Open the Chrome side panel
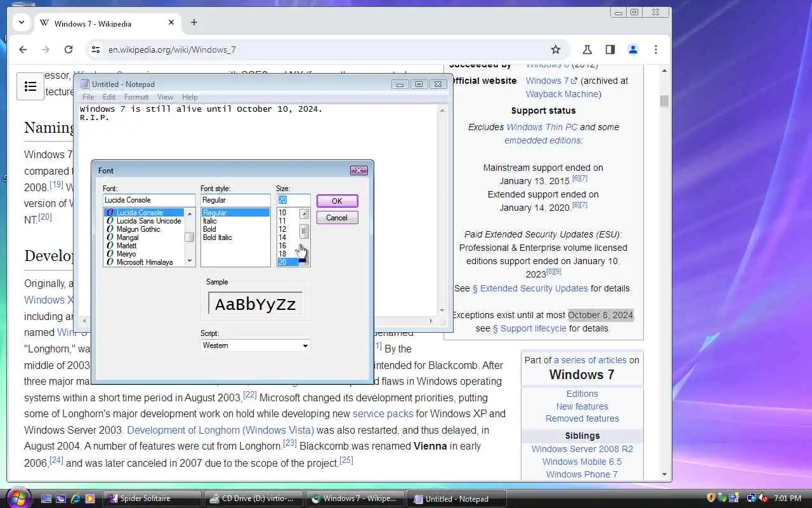812x508 pixels. tap(610, 50)
